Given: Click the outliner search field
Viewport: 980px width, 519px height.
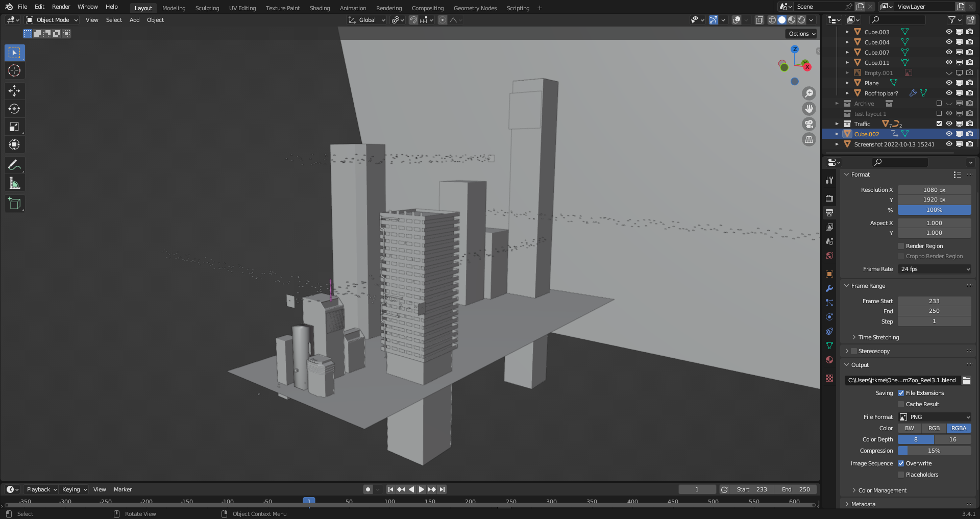Looking at the screenshot, I should click(897, 20).
